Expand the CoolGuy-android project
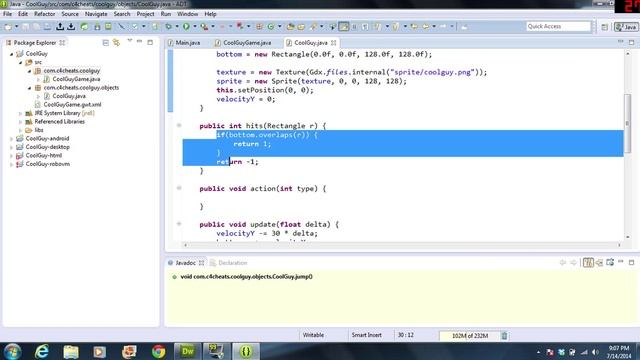Screen dimensions: 640x360 12,139
